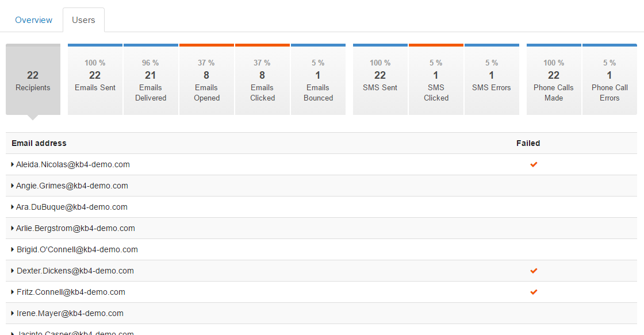
Task: Expand Aleida.Nicolas@kb4-demo.com row
Action: pyautogui.click(x=12, y=164)
